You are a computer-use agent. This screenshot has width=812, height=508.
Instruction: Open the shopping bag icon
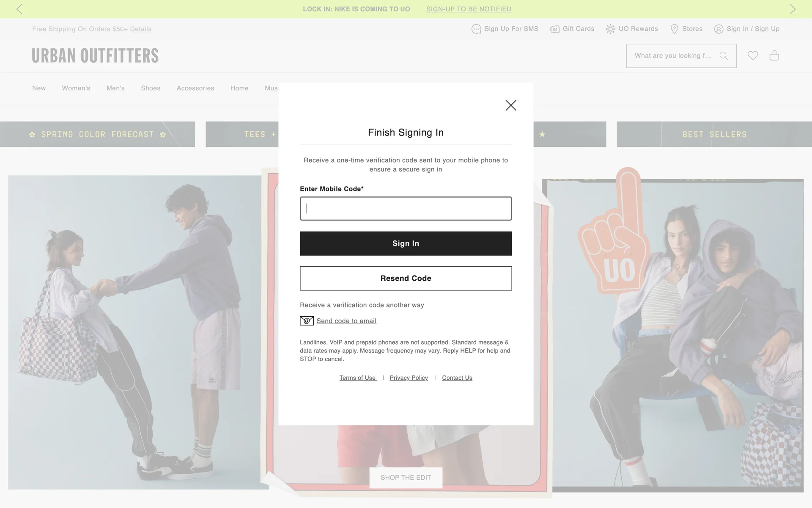[774, 55]
